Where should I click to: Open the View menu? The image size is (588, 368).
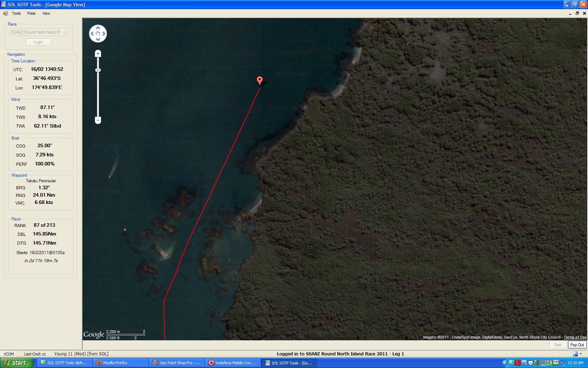[x=46, y=13]
